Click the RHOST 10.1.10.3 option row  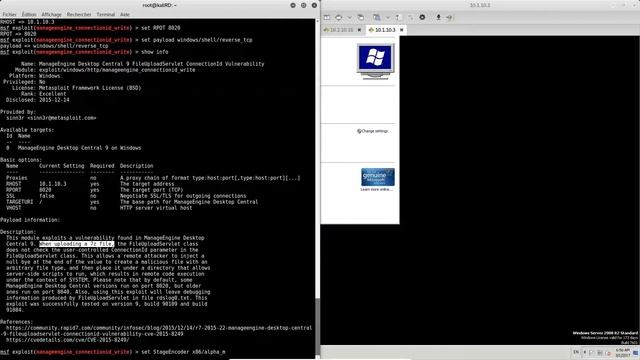point(90,184)
